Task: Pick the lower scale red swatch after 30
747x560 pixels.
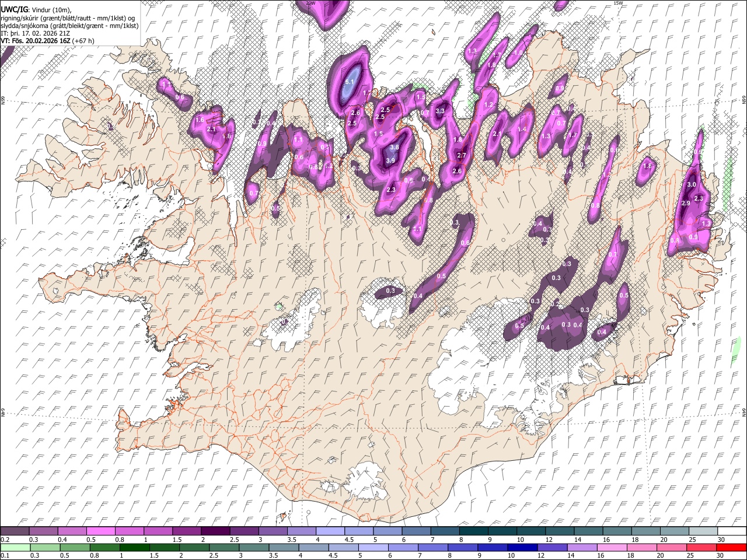Action: click(x=732, y=547)
